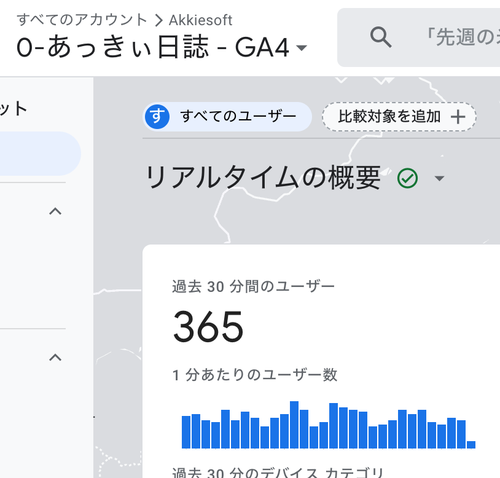Click the blue す user avatar icon
The width and height of the screenshot is (500, 478).
(x=157, y=116)
